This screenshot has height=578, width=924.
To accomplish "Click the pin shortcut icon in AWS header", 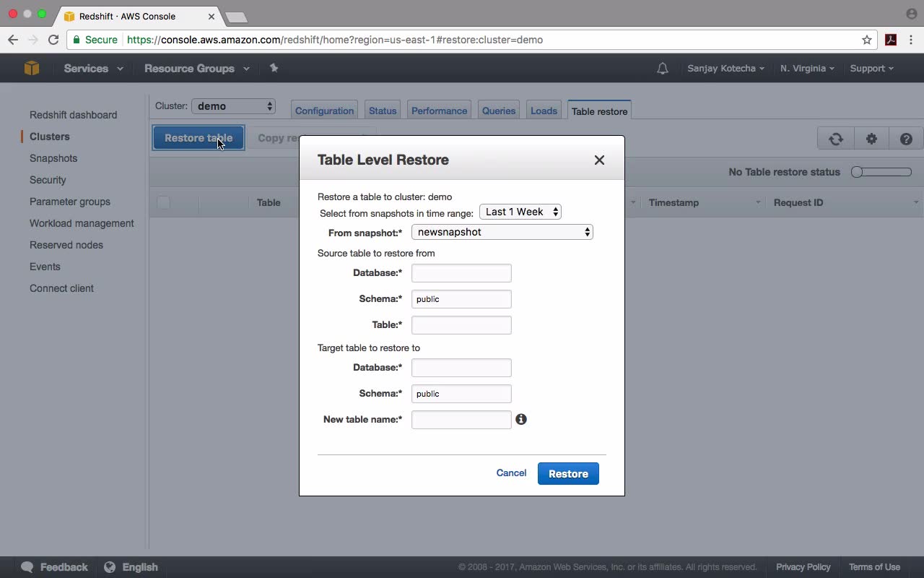I will pos(274,68).
